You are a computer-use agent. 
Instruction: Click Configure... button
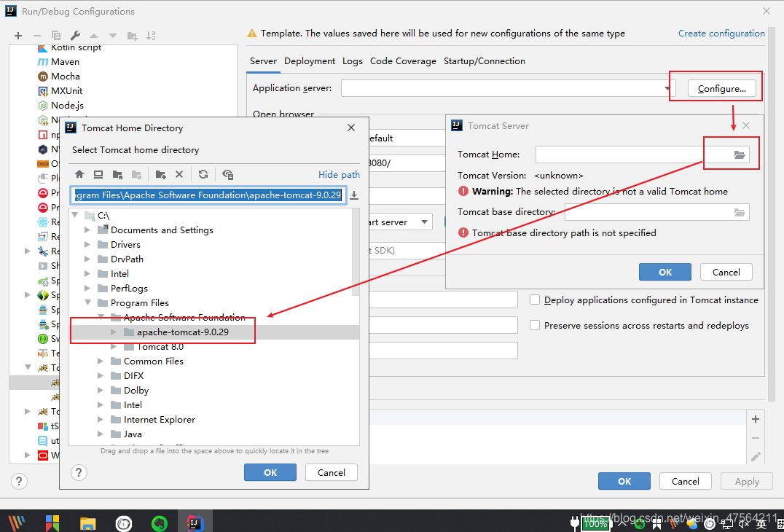(x=722, y=88)
